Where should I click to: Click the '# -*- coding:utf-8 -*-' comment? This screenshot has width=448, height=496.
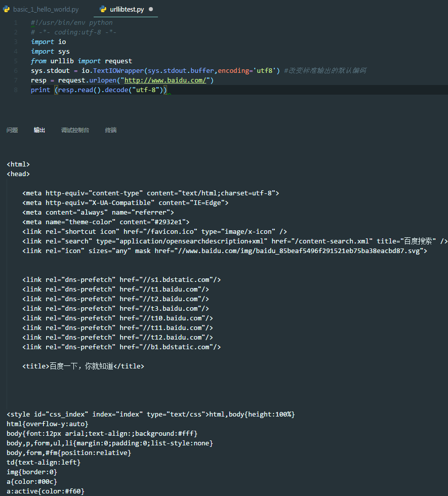click(74, 32)
